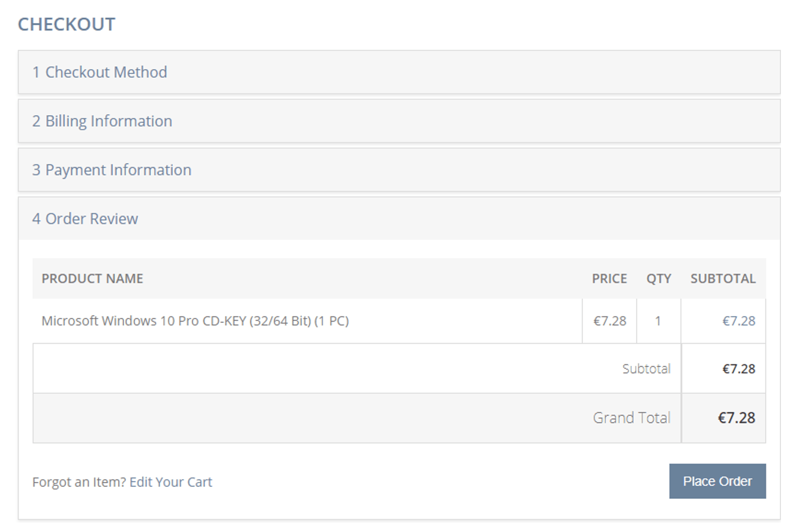Click the Place Order button
Viewport: 803px width, 532px height.
coord(717,481)
